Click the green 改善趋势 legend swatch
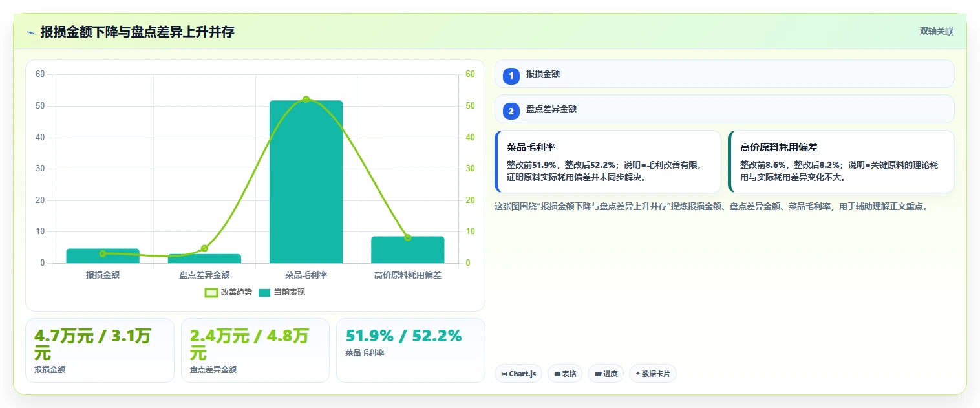The height and width of the screenshot is (408, 980). click(211, 293)
